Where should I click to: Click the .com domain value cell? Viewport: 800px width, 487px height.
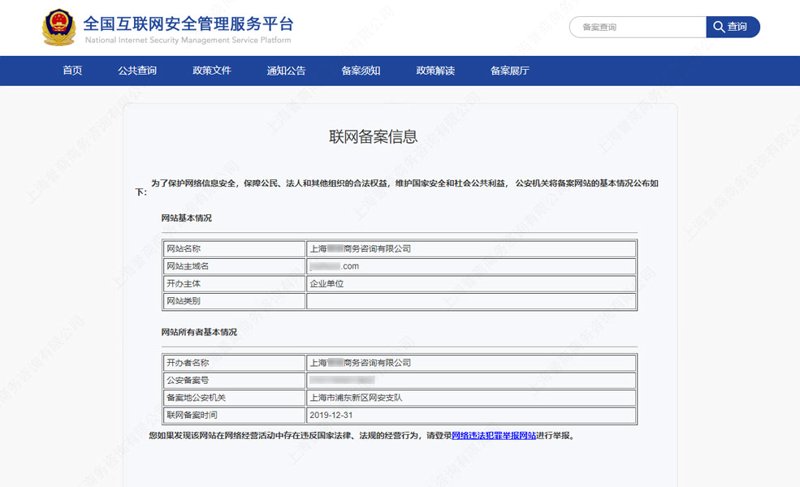point(471,266)
